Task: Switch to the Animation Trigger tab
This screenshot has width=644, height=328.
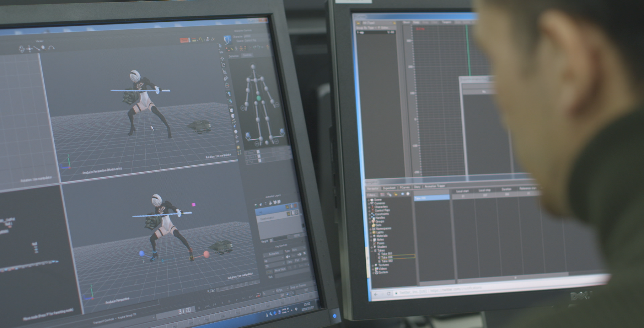Action: pos(435,186)
